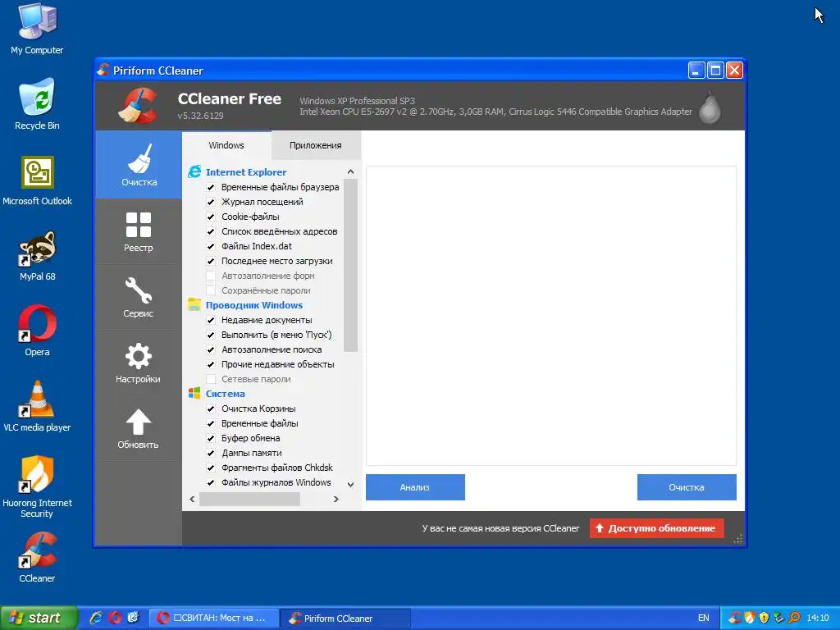The height and width of the screenshot is (630, 840).
Task: Click Файлы журналов Windows label
Action: tap(276, 482)
